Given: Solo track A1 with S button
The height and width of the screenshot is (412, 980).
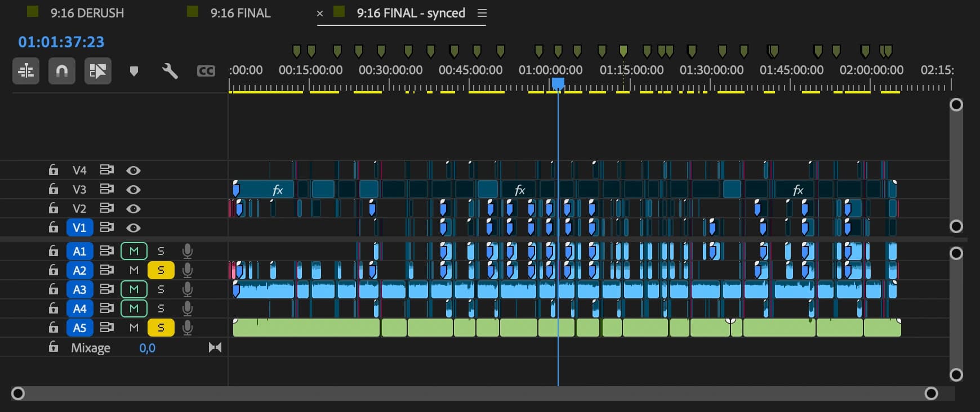Looking at the screenshot, I should (x=161, y=251).
